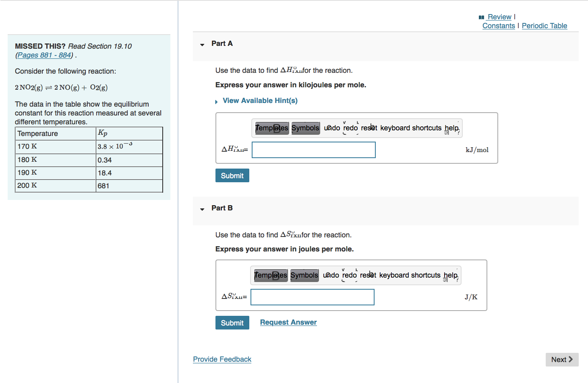Submit the Part B answer

(232, 323)
